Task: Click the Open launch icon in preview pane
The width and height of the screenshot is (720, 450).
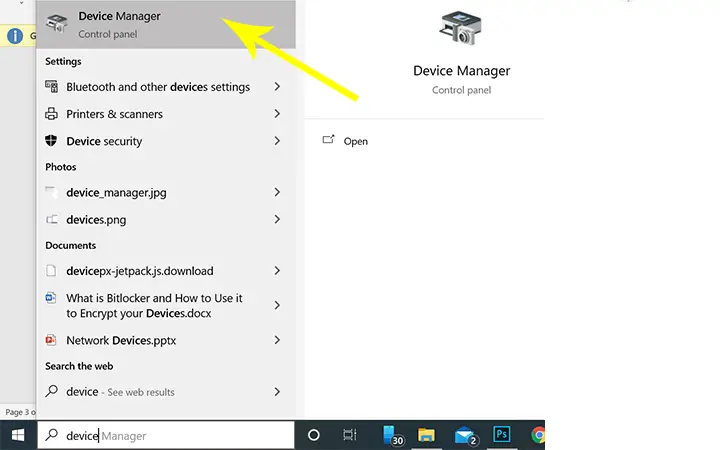Action: (x=328, y=139)
